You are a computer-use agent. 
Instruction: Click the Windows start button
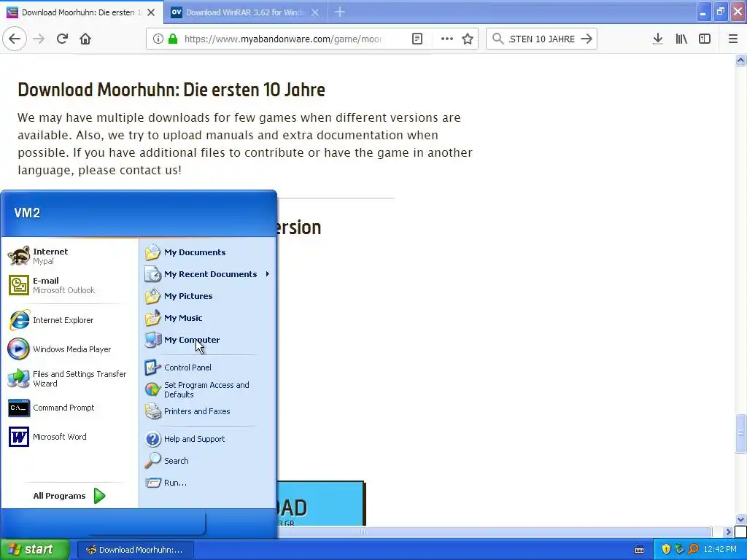point(34,550)
